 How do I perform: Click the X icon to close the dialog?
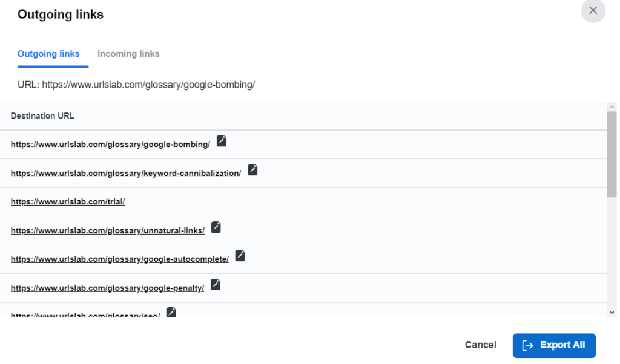(x=593, y=11)
